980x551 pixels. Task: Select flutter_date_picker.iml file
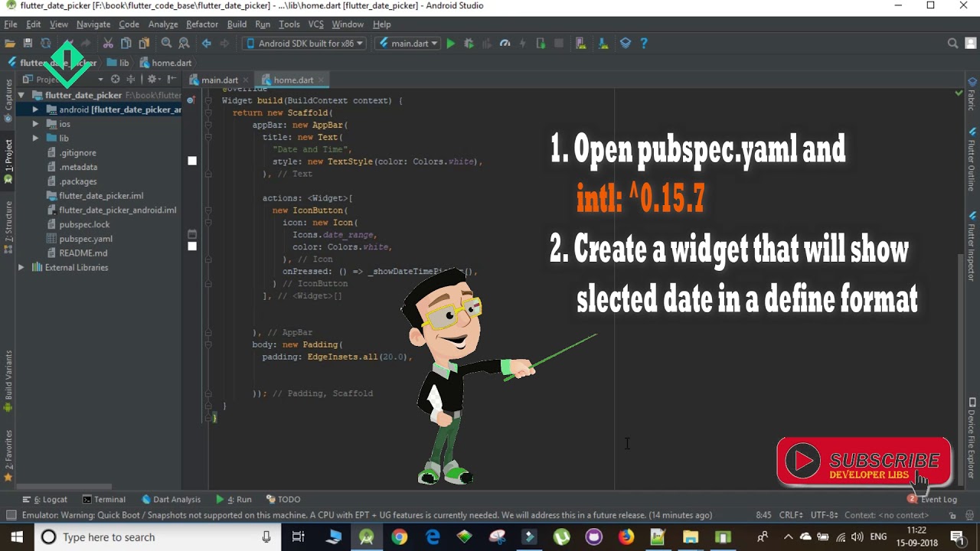coord(101,196)
